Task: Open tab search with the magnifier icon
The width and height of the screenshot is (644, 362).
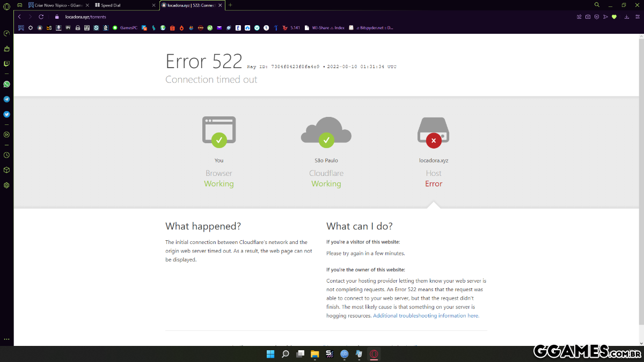Action: pos(597,5)
